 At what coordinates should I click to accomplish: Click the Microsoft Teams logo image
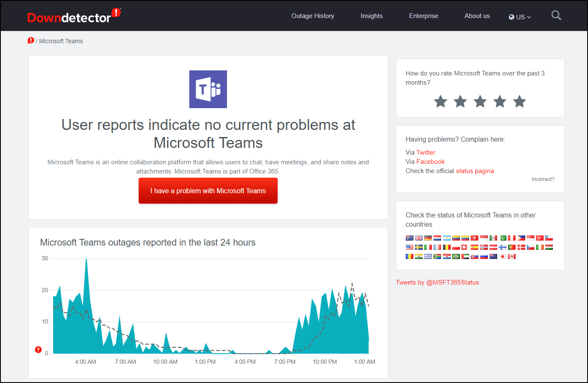208,89
